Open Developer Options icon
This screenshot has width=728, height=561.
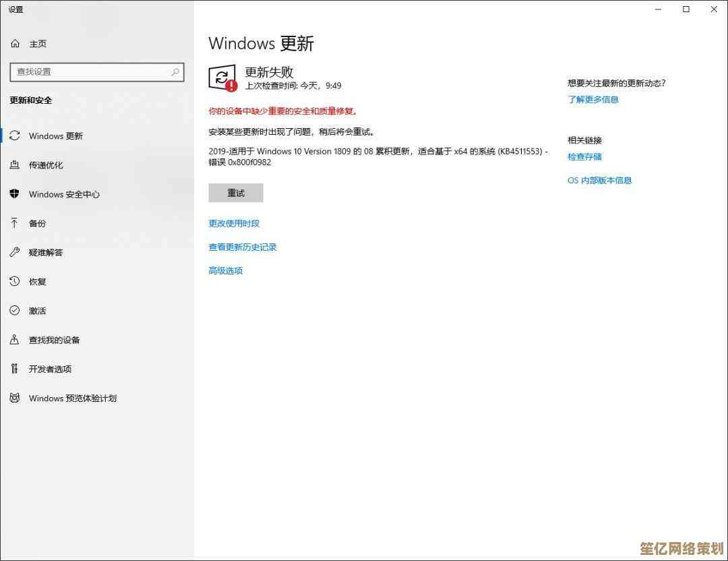pos(15,369)
